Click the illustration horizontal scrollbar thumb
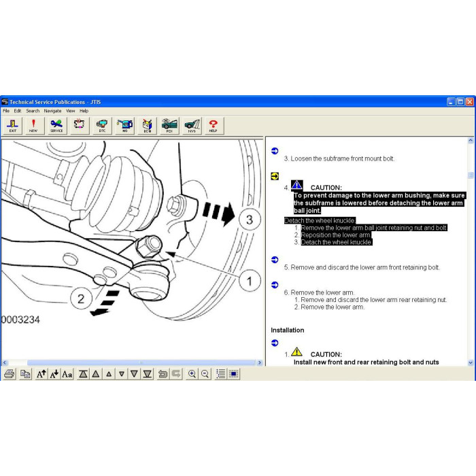Screen dimensions: 476x476 pyautogui.click(x=141, y=362)
